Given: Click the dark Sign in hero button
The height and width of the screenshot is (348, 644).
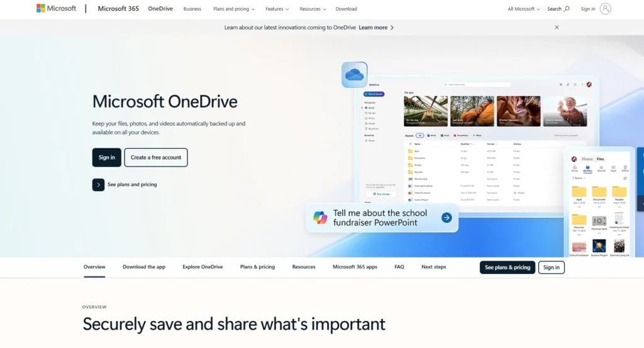Looking at the screenshot, I should coord(106,158).
